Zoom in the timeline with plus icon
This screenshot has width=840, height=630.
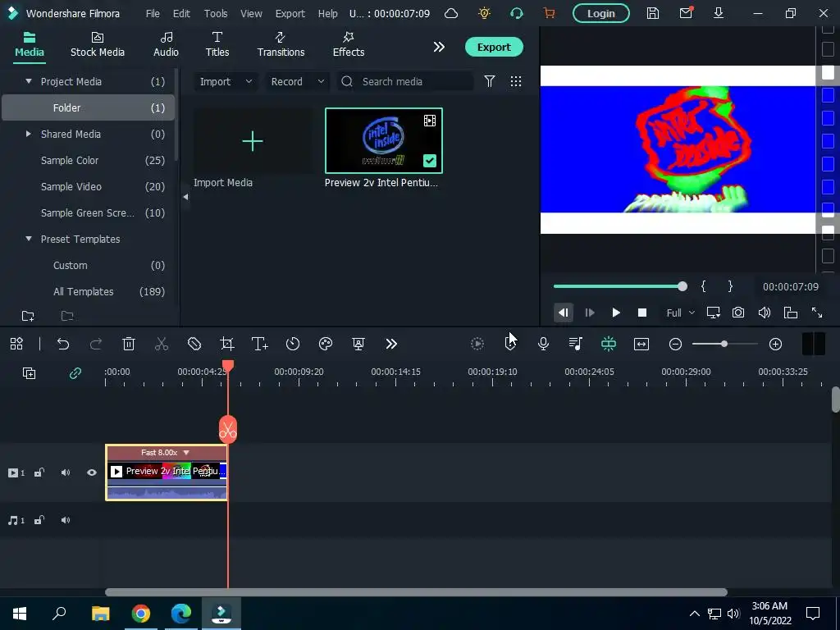tap(776, 344)
